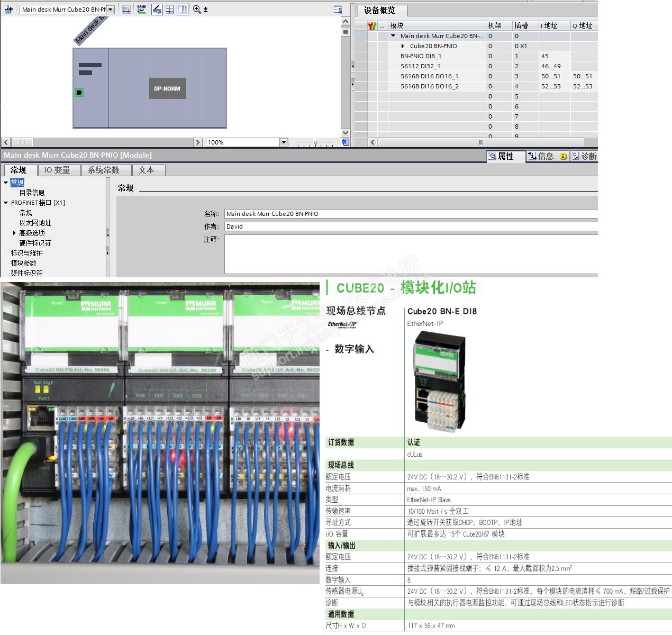The width and height of the screenshot is (672, 635).
Task: Adjust the zoom slider in device view
Action: [x=315, y=142]
